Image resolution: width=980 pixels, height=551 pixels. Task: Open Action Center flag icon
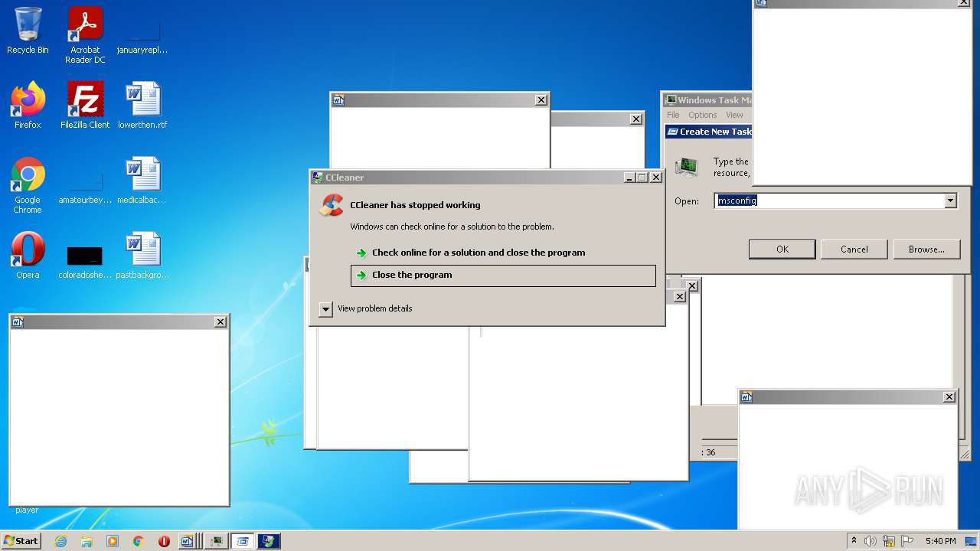tap(907, 541)
